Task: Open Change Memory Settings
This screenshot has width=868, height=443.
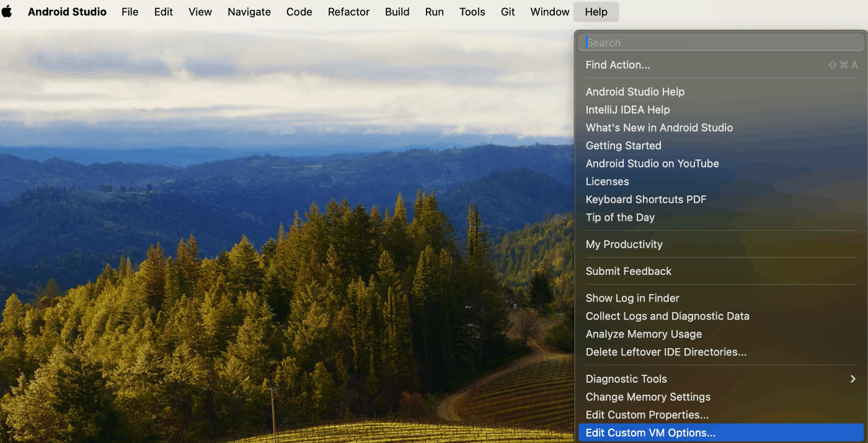Action: (721, 396)
